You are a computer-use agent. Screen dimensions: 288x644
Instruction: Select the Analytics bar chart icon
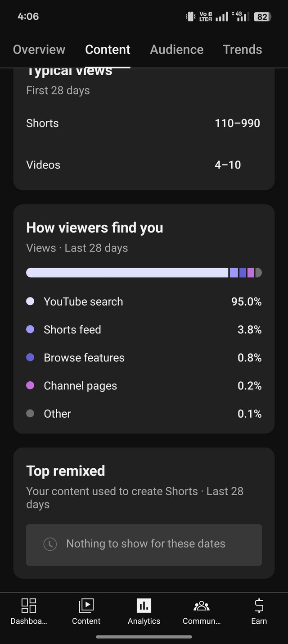(x=144, y=606)
